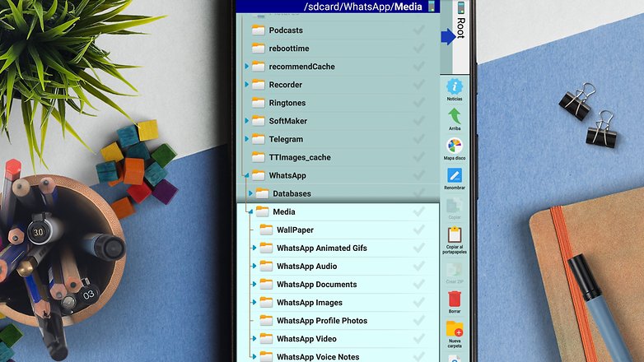Tap the green Arriba up arrow
This screenshot has width=644, height=362.
click(x=455, y=117)
